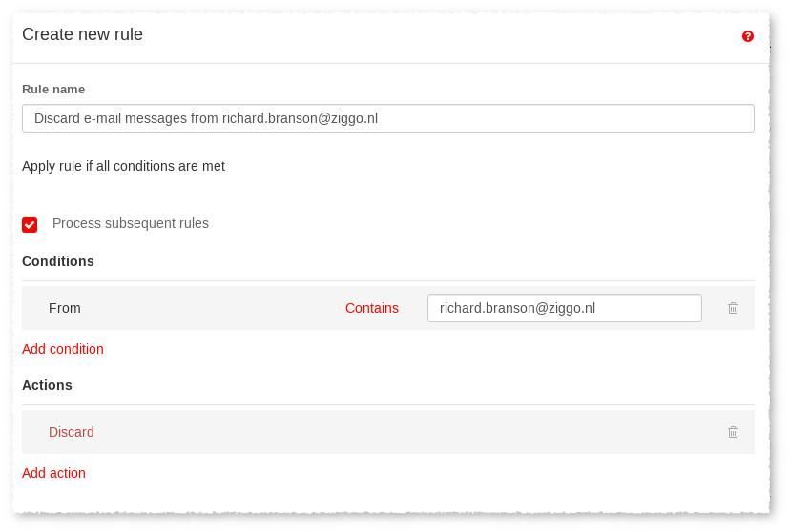Change the Discard action type

click(x=71, y=432)
